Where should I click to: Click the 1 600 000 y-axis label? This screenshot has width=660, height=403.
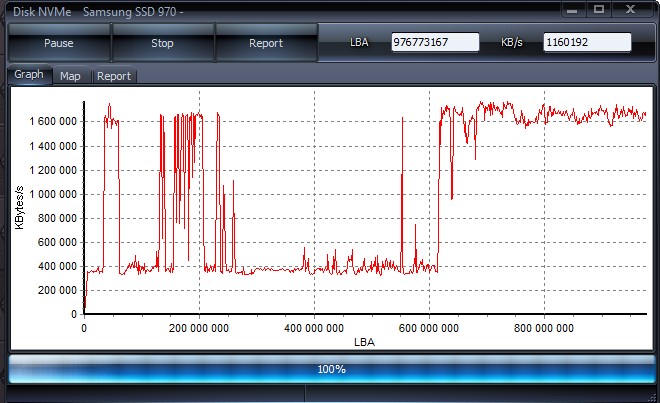53,122
